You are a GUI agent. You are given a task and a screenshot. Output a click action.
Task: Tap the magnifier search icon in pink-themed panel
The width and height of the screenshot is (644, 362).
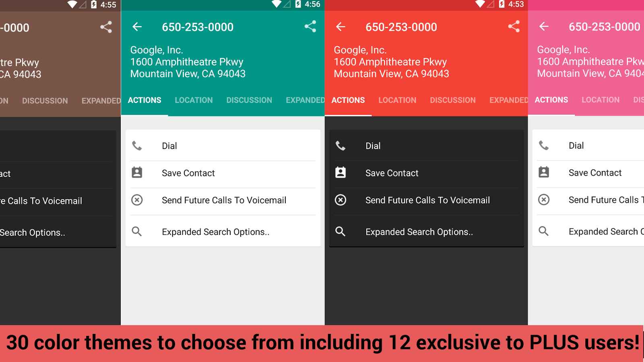click(544, 231)
